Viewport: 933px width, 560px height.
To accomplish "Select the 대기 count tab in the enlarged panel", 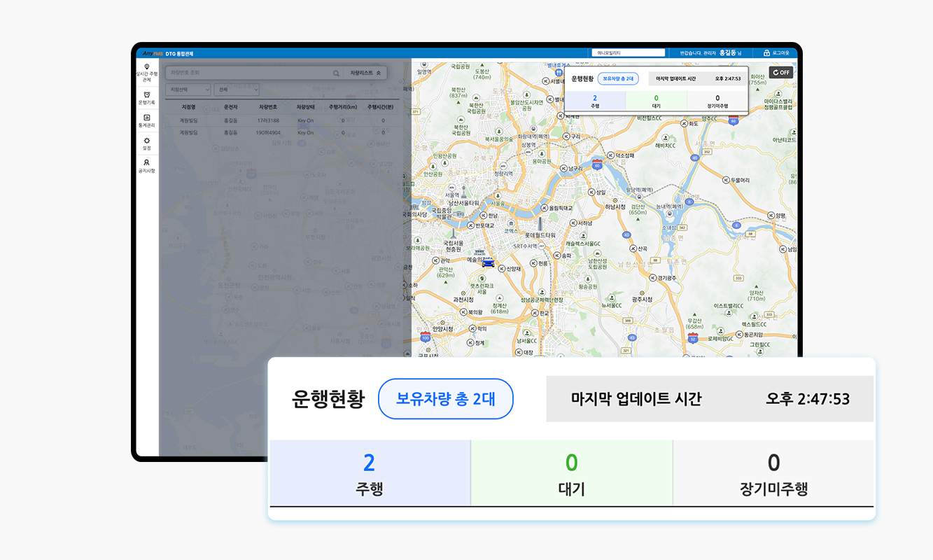I will point(571,473).
